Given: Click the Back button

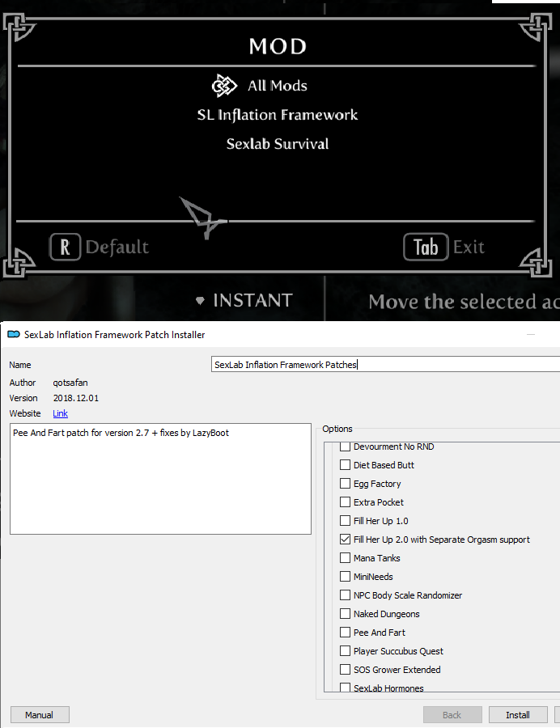Looking at the screenshot, I should tap(452, 714).
